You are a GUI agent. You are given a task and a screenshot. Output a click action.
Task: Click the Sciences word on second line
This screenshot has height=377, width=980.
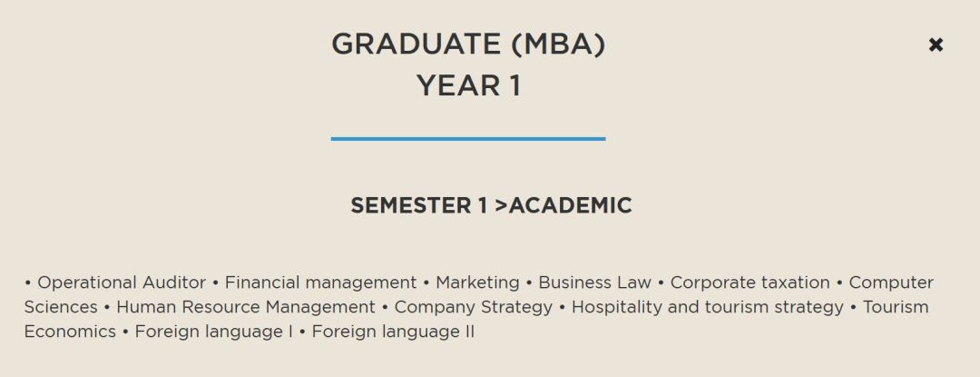[61, 307]
